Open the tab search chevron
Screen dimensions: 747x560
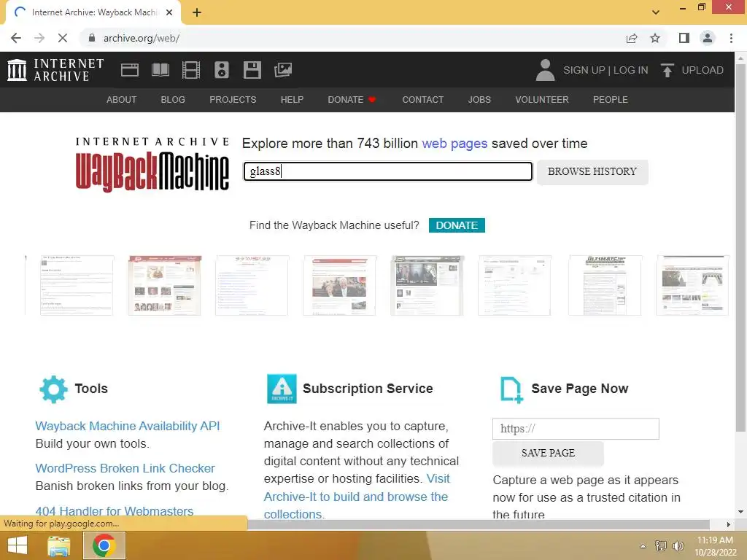point(656,12)
